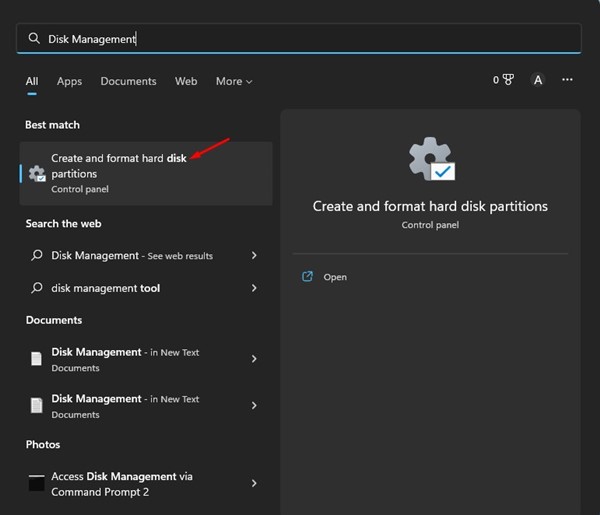Expand the 'disk management tool' suggestion chevron
Viewport: 600px width, 515px height.
[x=254, y=288]
